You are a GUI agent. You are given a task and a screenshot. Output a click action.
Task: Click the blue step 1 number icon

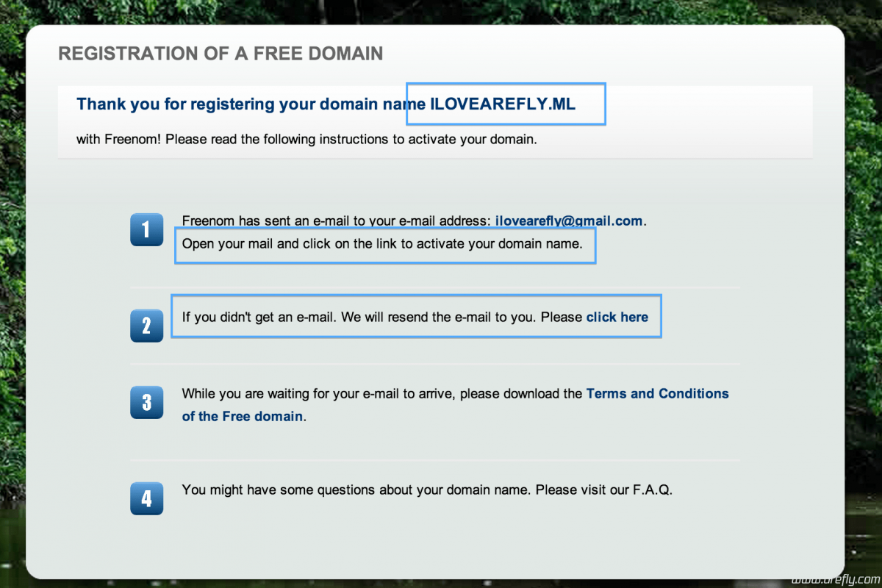146,229
